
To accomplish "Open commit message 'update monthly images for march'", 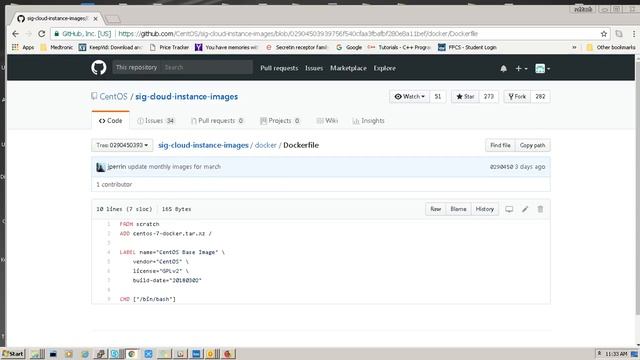I will click(x=174, y=167).
